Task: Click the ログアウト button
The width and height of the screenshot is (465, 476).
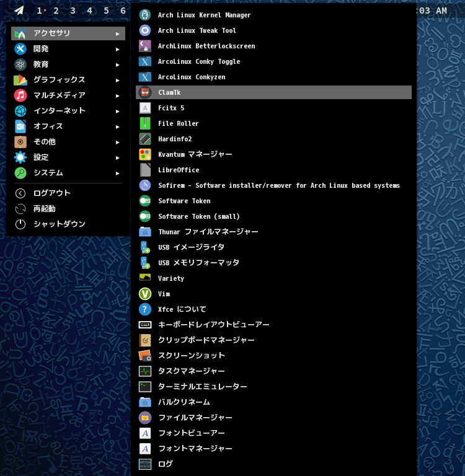Action: point(51,193)
